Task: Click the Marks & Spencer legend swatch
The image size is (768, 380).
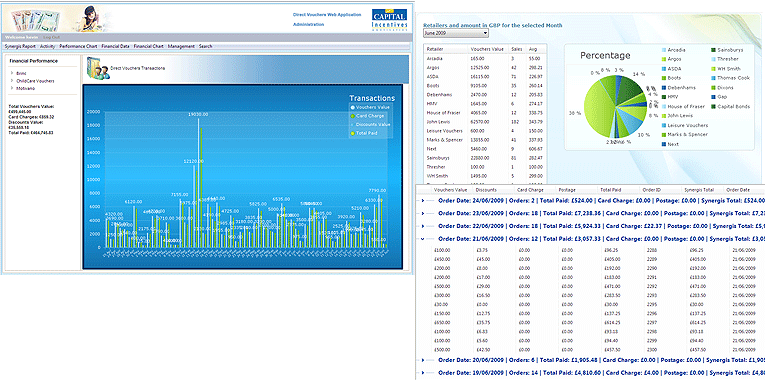Action: (x=664, y=135)
